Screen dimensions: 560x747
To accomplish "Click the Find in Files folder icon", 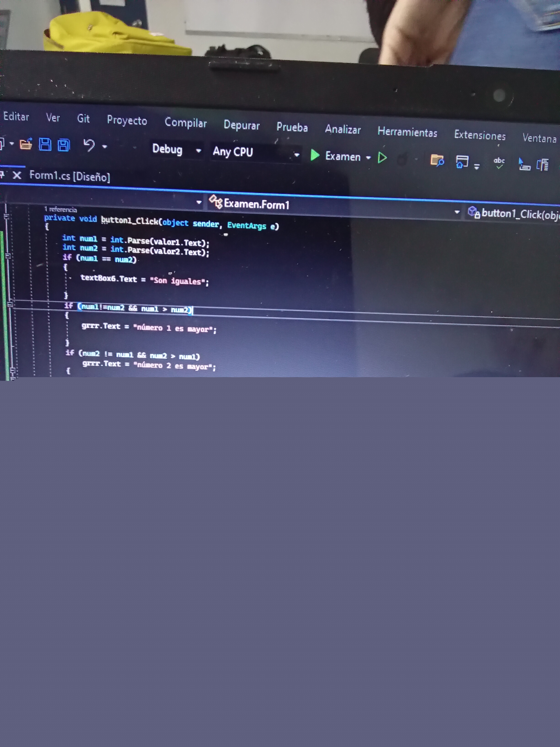I will click(x=437, y=160).
